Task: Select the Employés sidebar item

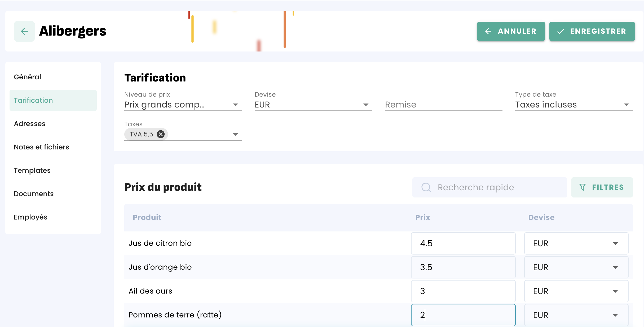Action: pos(30,217)
